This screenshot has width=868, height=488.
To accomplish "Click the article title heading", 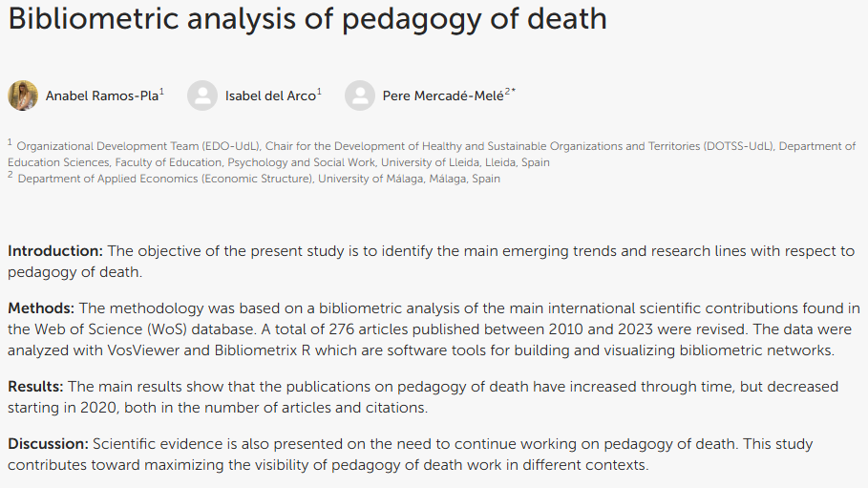I will coord(307,19).
